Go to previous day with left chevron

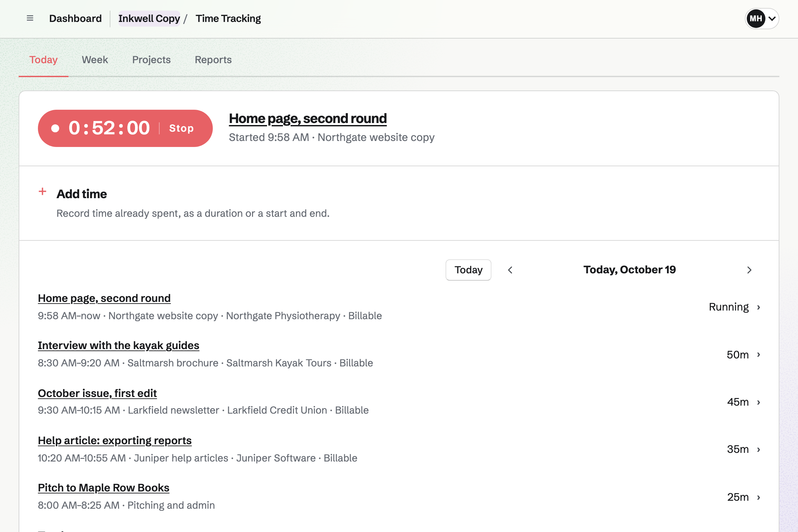[510, 270]
